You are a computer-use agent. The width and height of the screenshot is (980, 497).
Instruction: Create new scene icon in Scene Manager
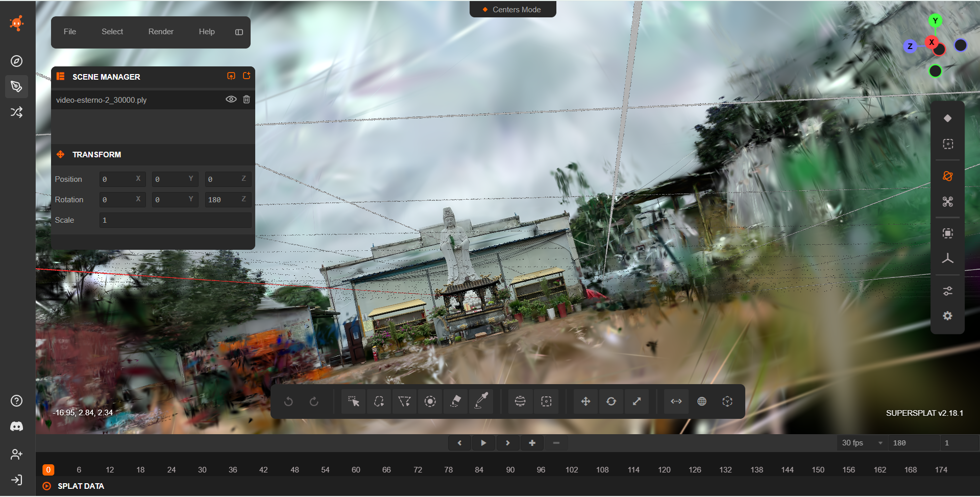tap(247, 76)
